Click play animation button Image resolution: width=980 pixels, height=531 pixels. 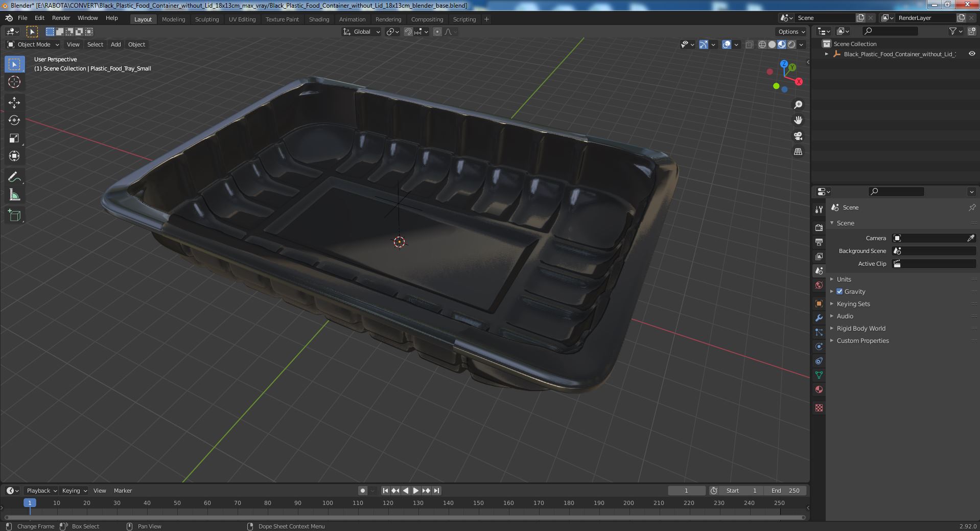pos(415,490)
